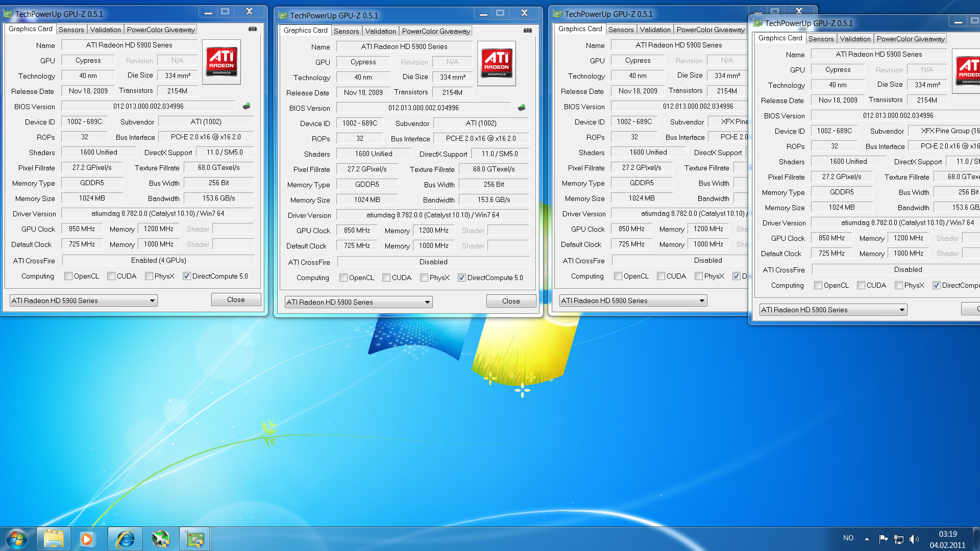Click Close button in leftmost GPU-Z window

point(236,299)
